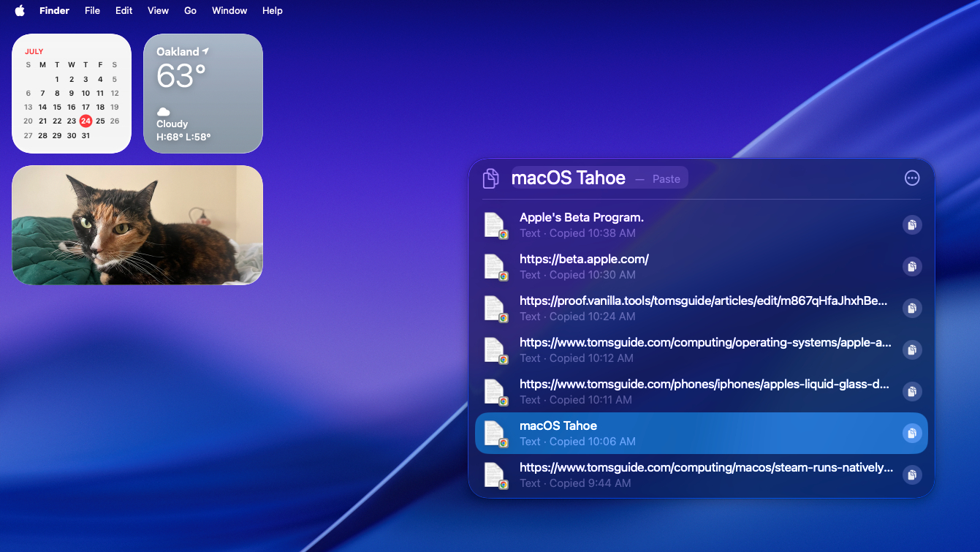Click the cat photo widget
The width and height of the screenshot is (980, 552).
tap(137, 225)
